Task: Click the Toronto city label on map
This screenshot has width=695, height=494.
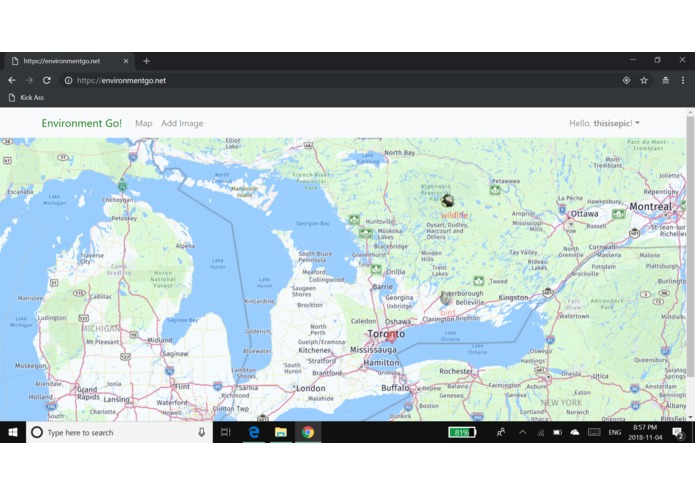Action: pos(386,334)
